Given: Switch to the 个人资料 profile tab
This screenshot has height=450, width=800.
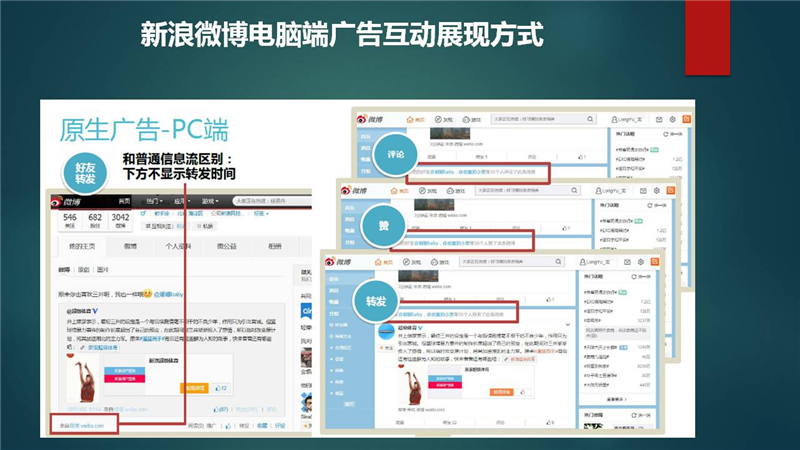Looking at the screenshot, I should click(178, 246).
